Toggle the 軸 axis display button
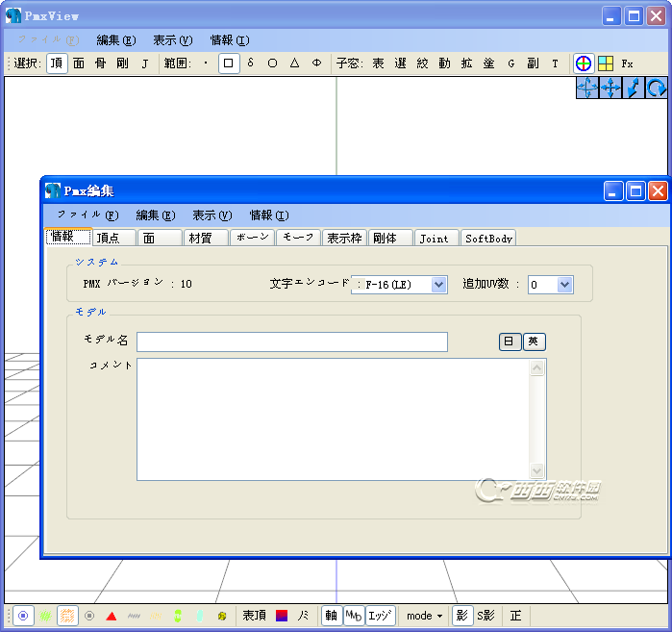This screenshot has width=672, height=632. 331,616
